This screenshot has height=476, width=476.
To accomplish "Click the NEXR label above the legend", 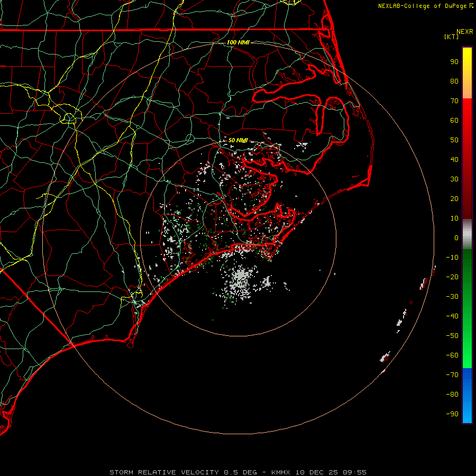I will pyautogui.click(x=465, y=32).
